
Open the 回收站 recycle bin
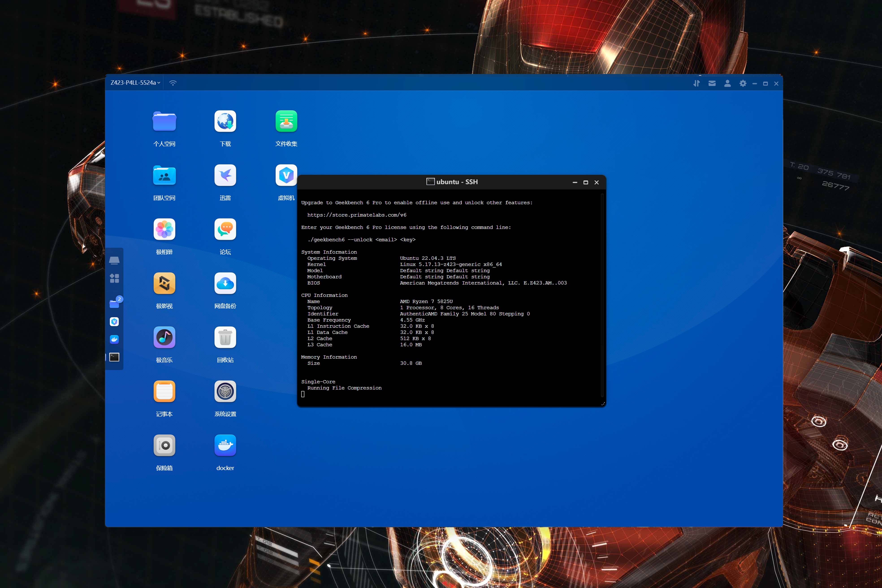(x=225, y=337)
